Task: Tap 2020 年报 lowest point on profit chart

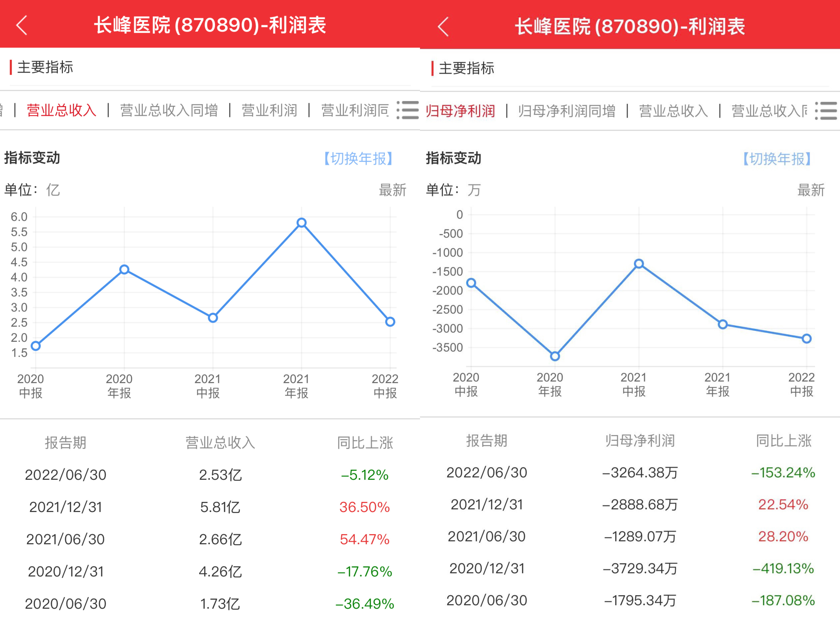Action: pyautogui.click(x=555, y=356)
